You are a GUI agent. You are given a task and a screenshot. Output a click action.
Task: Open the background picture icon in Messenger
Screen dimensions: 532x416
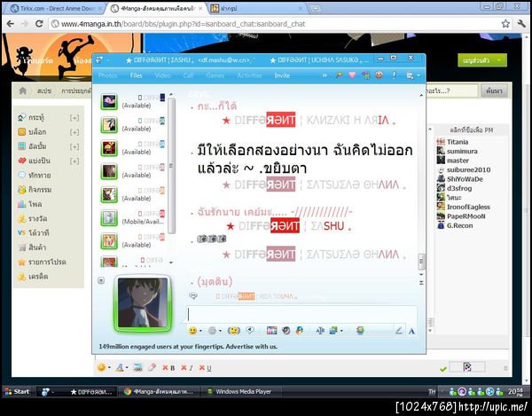333,330
